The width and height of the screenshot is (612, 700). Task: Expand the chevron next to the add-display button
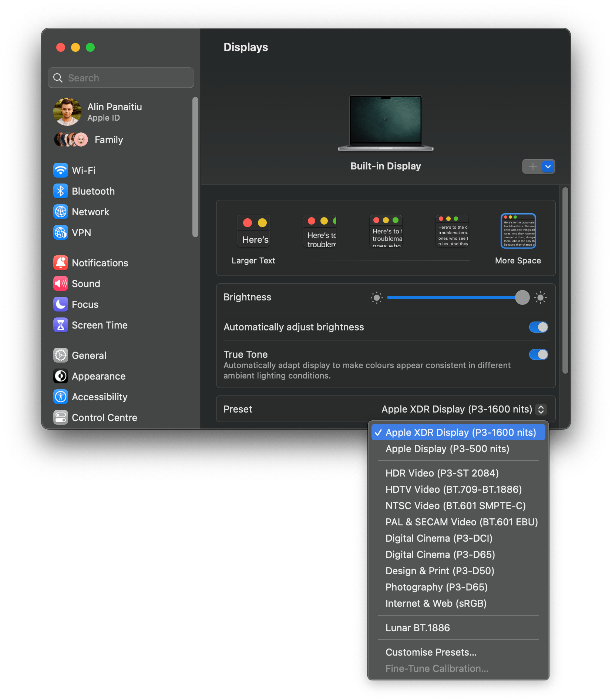click(x=548, y=166)
